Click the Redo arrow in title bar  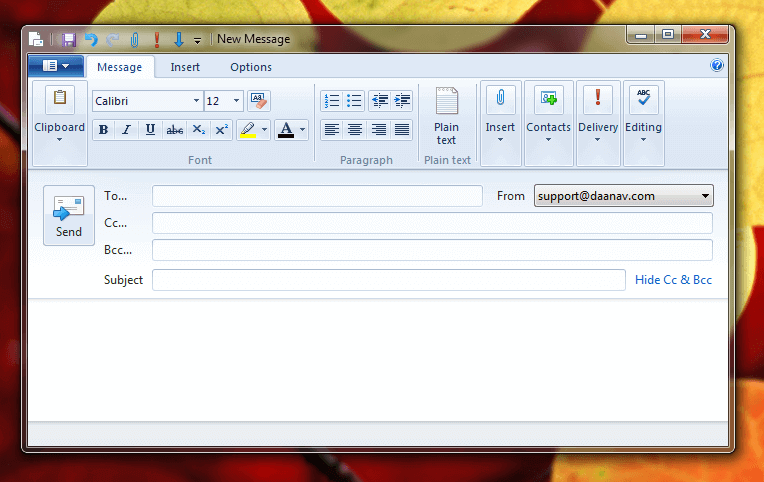point(113,39)
